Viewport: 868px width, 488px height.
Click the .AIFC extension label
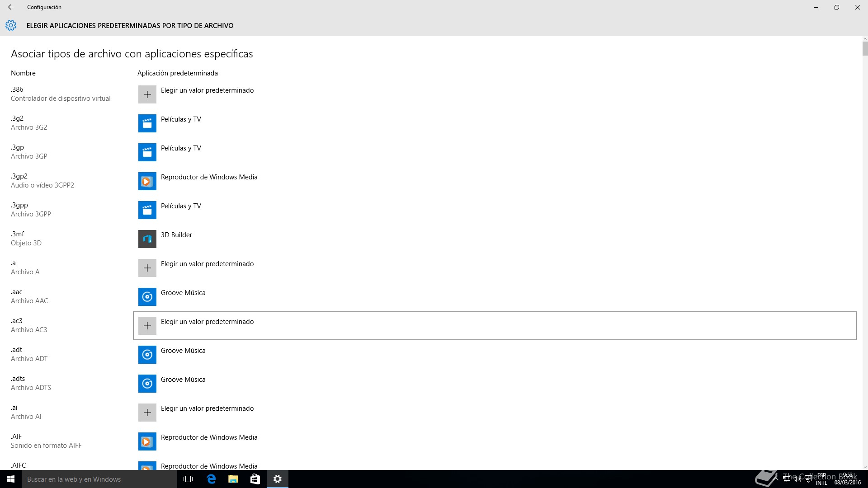pos(19,465)
